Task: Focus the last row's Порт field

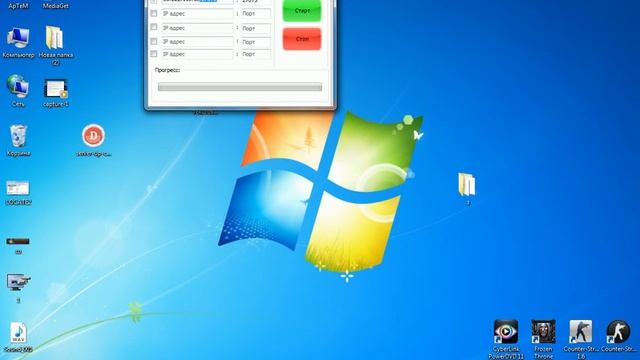Action: click(256, 54)
